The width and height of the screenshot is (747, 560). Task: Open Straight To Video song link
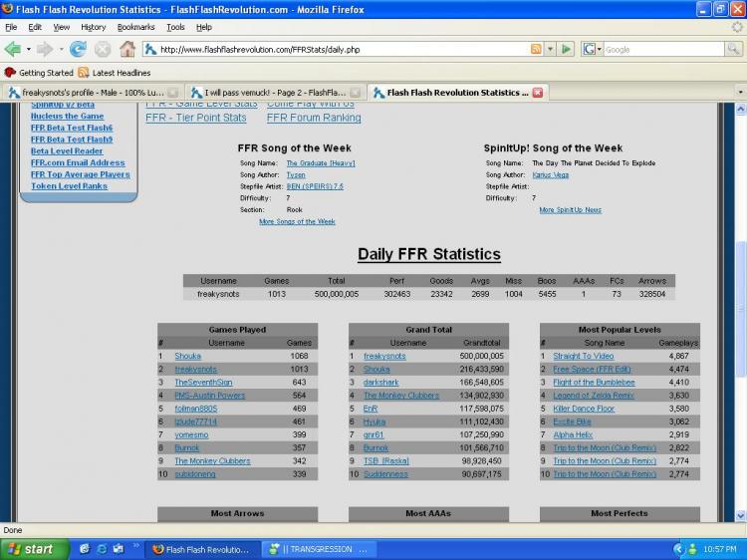[x=583, y=356]
